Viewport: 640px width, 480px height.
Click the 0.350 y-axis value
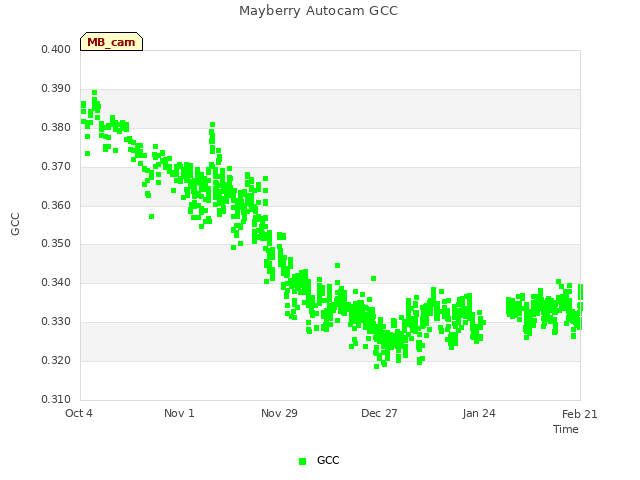coord(56,244)
